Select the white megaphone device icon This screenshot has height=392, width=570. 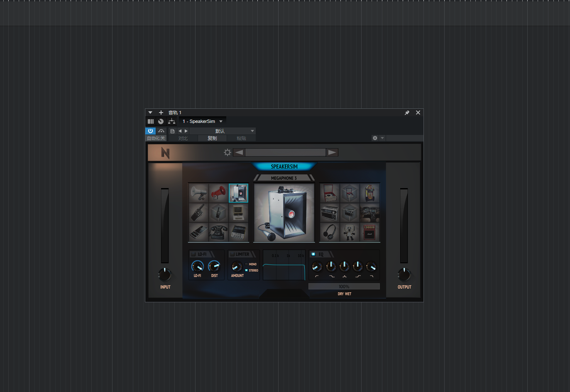pos(198,193)
